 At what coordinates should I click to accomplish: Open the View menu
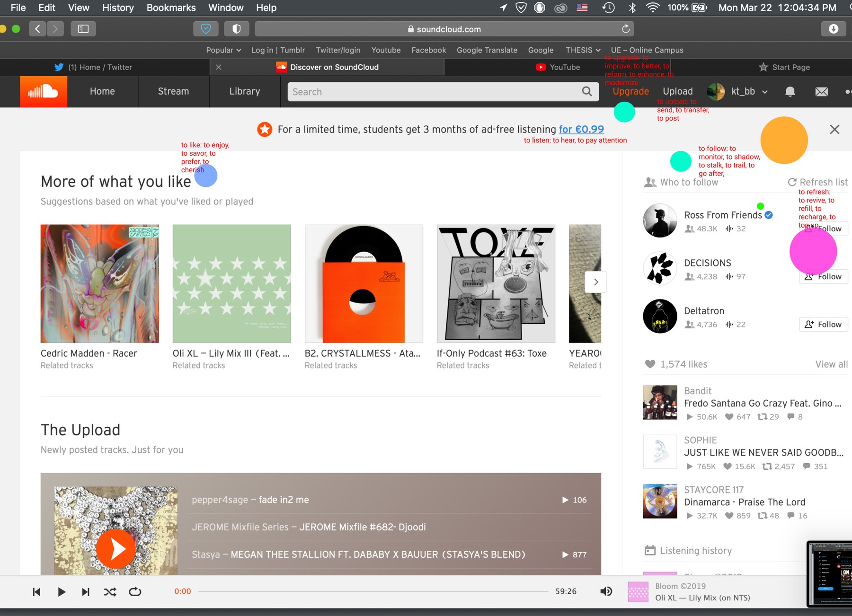tap(79, 8)
